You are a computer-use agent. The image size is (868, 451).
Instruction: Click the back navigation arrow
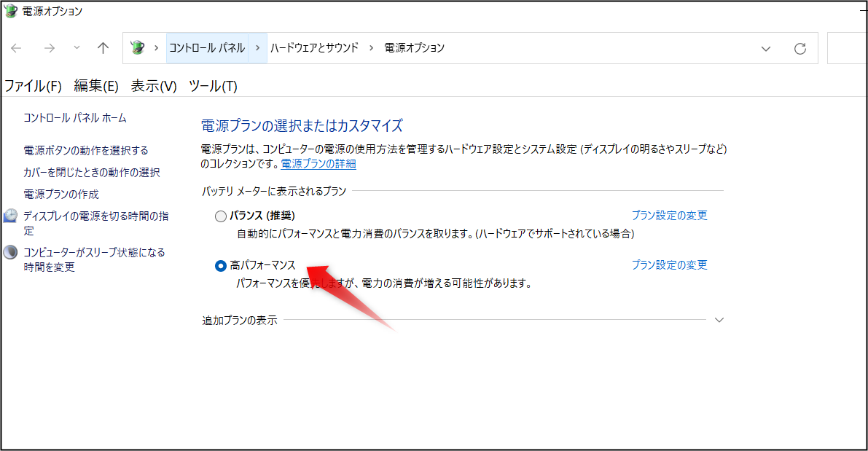click(16, 47)
